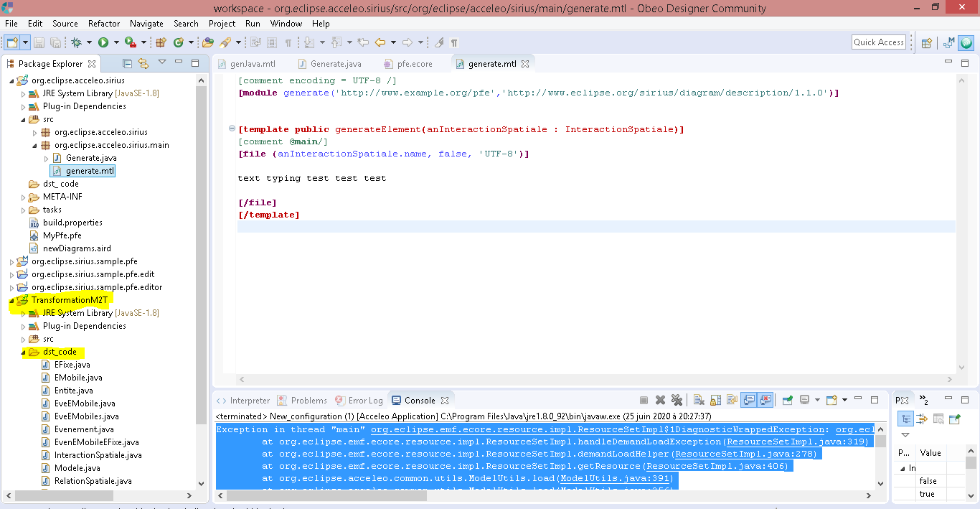Screen dimensions: 980x509
Task: Switch to the Error Log tab
Action: click(x=359, y=401)
